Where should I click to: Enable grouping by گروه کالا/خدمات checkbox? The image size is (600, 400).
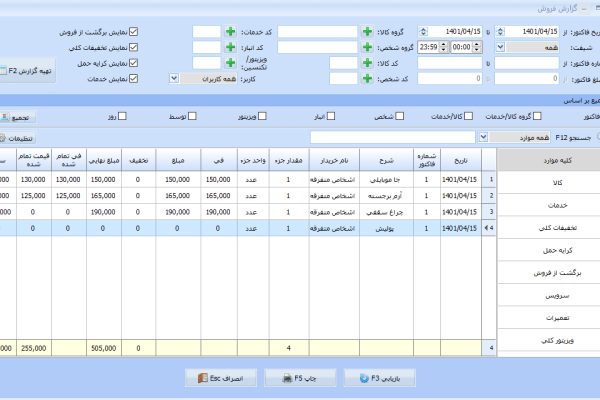tap(537, 116)
